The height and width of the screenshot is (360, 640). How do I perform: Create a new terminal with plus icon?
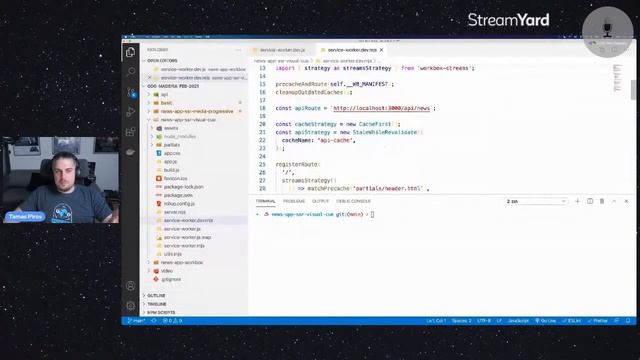tap(578, 201)
